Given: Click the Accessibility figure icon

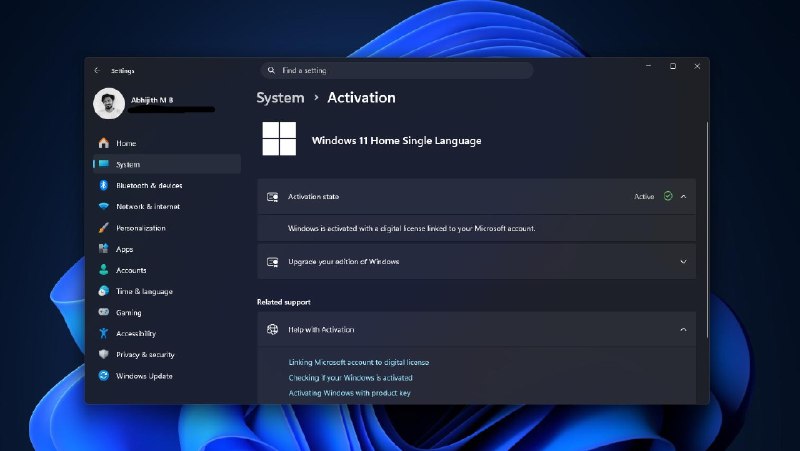Looking at the screenshot, I should (104, 333).
